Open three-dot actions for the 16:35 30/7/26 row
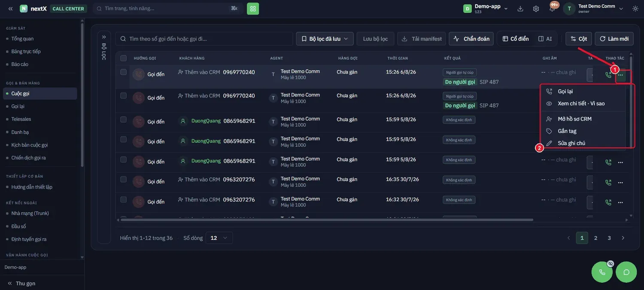644x290 pixels. tap(620, 183)
